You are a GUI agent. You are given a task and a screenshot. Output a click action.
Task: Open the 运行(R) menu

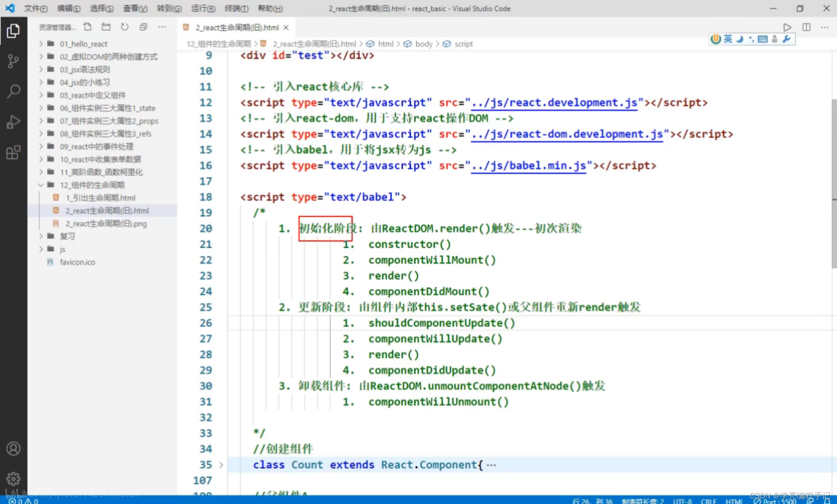point(203,8)
